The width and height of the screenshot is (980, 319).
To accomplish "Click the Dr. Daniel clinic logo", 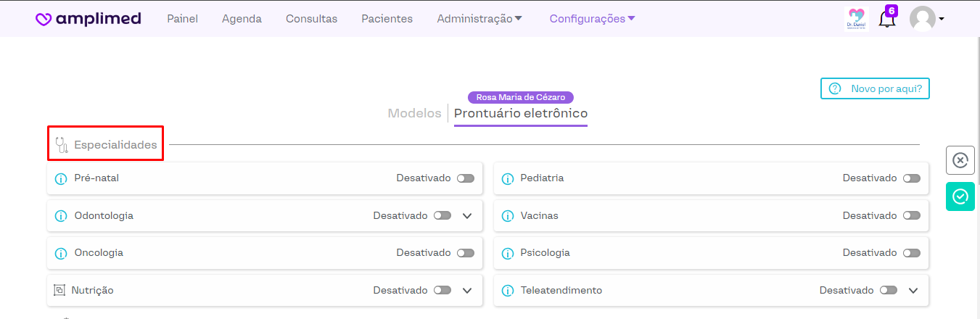I will (857, 20).
